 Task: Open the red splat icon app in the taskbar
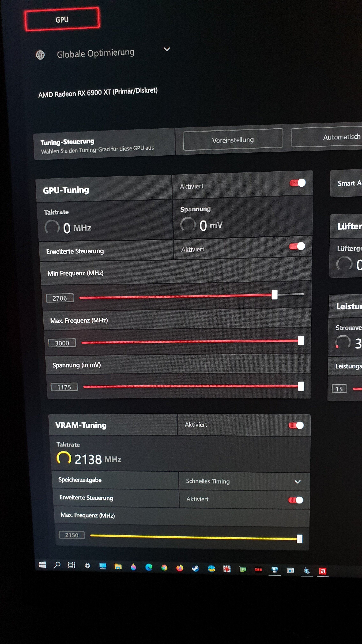[227, 569]
